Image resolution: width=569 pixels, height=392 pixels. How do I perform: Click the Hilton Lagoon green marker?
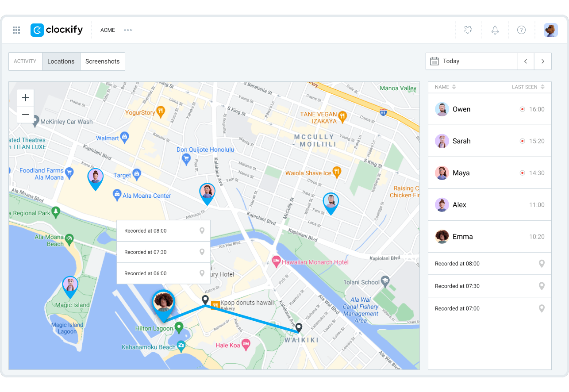coord(179,327)
